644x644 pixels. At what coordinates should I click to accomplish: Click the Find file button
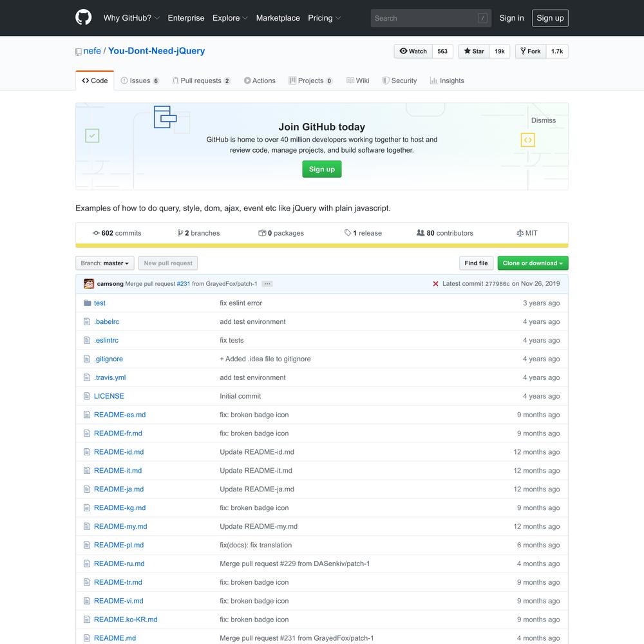[x=476, y=263]
